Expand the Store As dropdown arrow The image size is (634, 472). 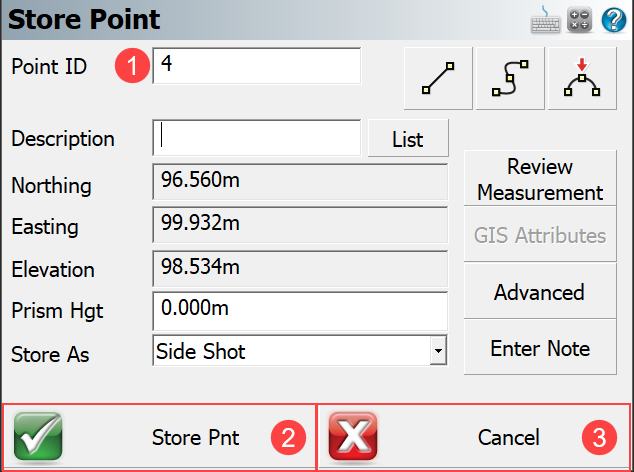[438, 350]
